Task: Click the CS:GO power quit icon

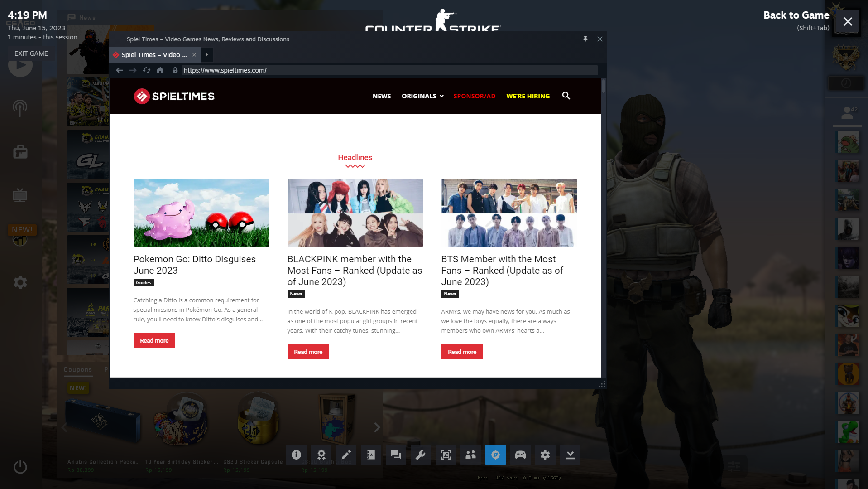Action: pos(20,467)
